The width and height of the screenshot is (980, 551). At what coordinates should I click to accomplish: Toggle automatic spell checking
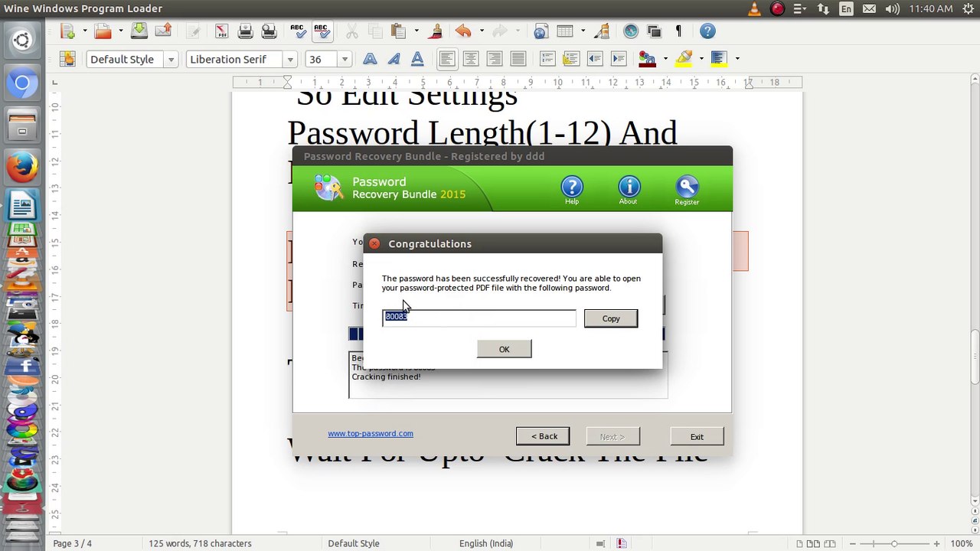point(322,31)
